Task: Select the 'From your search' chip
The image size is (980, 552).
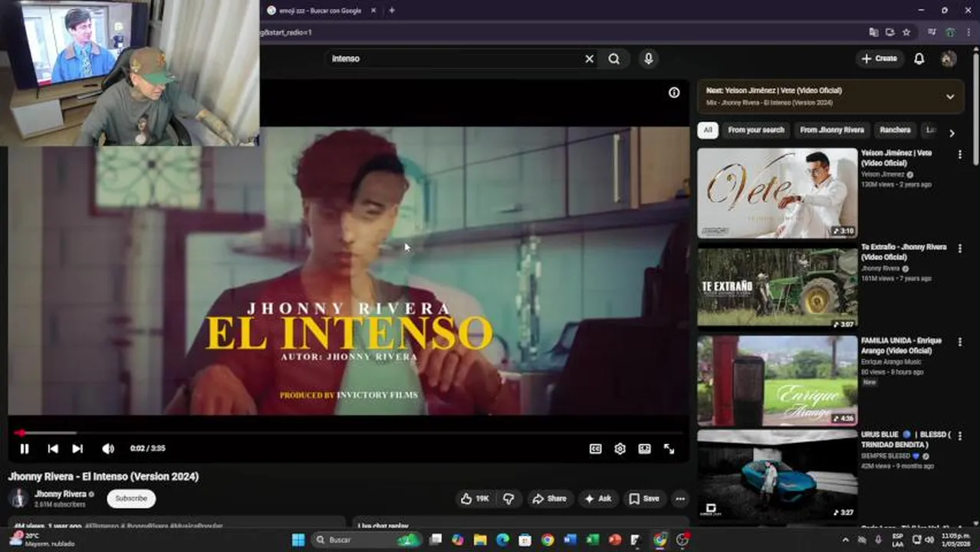Action: tap(756, 130)
